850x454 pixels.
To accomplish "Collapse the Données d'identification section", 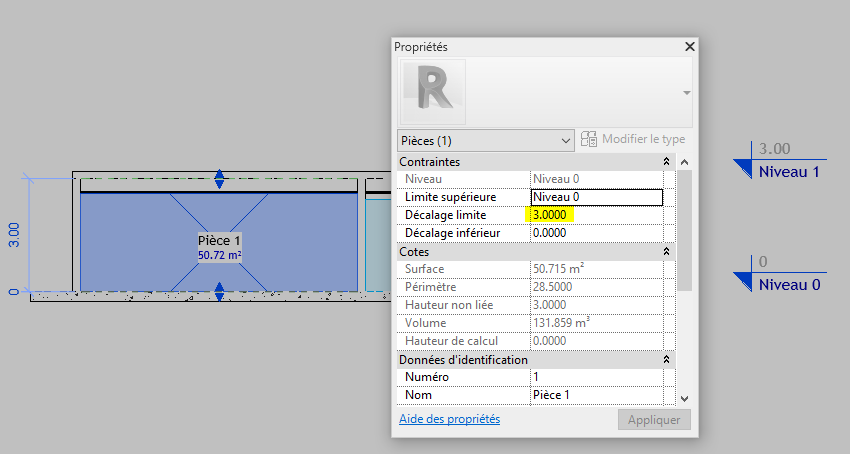I will pyautogui.click(x=666, y=359).
